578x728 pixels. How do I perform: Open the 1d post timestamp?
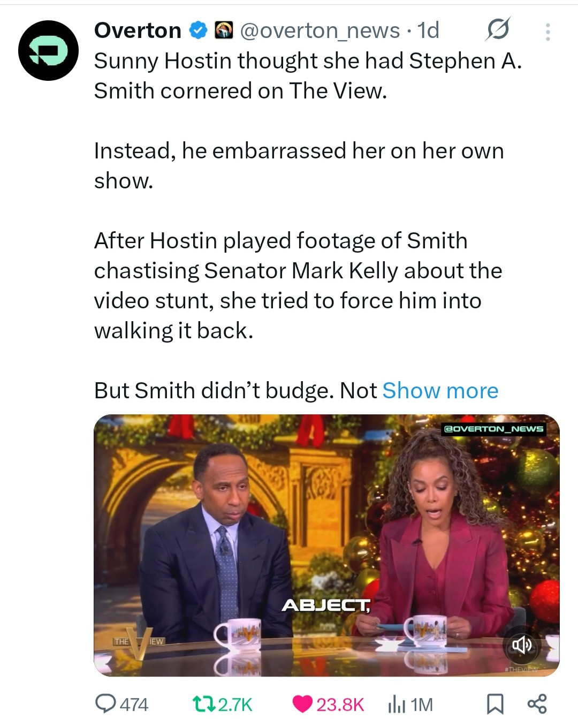[x=429, y=31]
